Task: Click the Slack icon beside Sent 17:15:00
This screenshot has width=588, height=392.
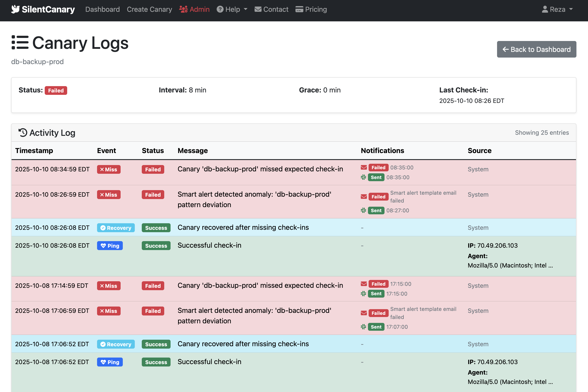Action: (x=363, y=293)
